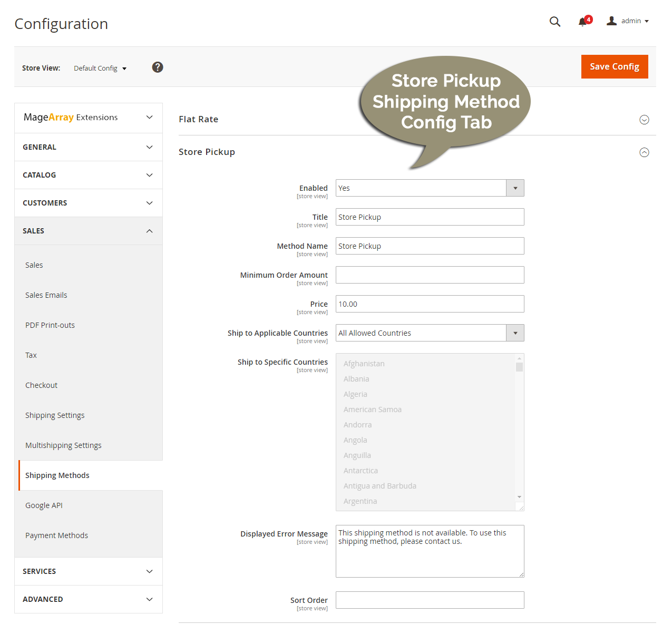Open Ship to Applicable Countries dropdown arrow

tap(515, 333)
